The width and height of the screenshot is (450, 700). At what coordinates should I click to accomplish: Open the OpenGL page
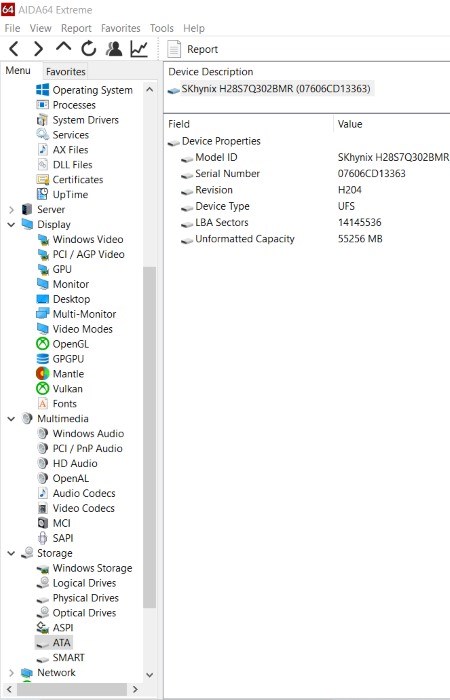pos(62,344)
